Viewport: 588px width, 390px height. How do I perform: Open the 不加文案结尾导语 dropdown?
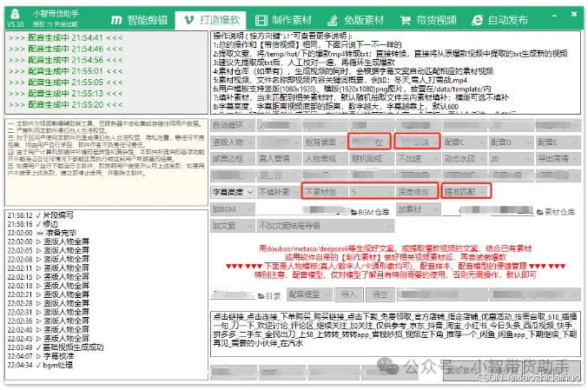326,226
